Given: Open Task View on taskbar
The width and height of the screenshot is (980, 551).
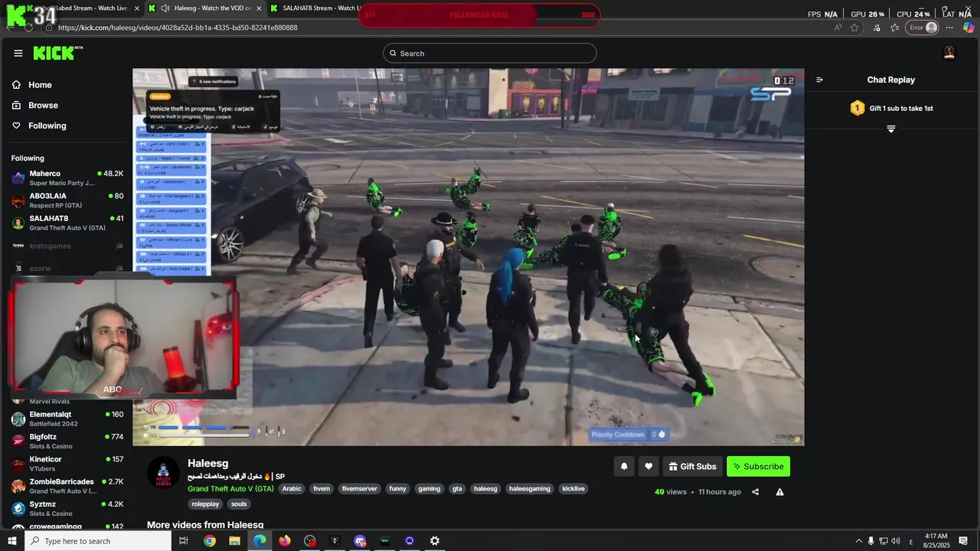Looking at the screenshot, I should pyautogui.click(x=184, y=541).
